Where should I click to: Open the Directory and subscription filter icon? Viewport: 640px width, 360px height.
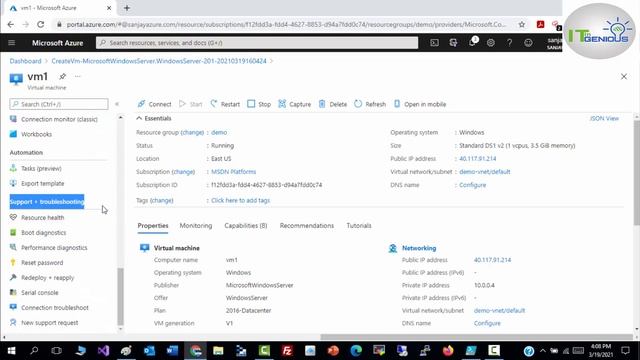click(x=453, y=43)
